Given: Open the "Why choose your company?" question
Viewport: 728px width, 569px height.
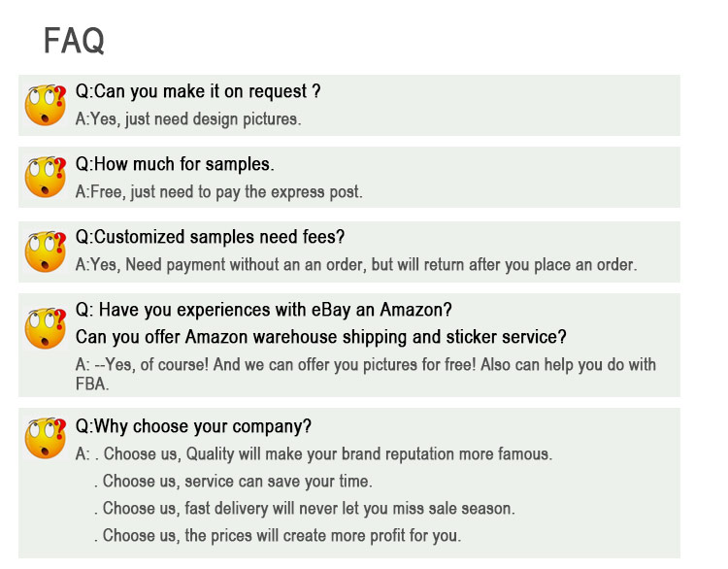Looking at the screenshot, I should (193, 426).
